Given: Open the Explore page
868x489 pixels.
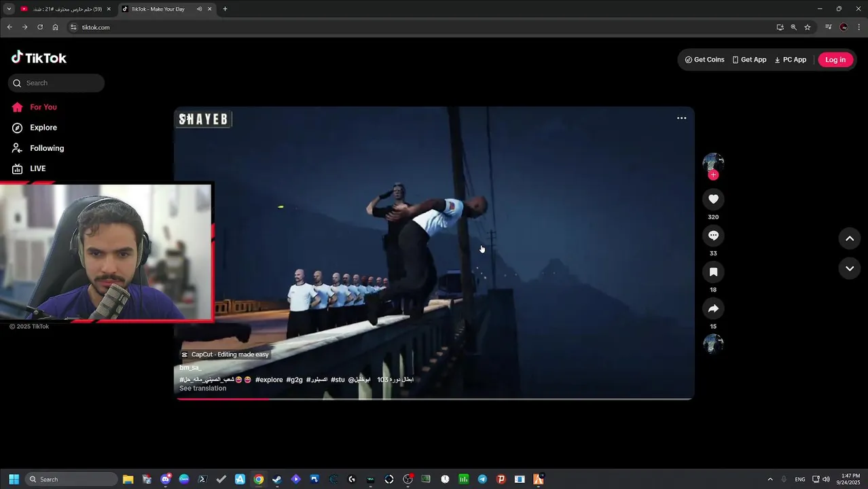Looking at the screenshot, I should coord(34,128).
